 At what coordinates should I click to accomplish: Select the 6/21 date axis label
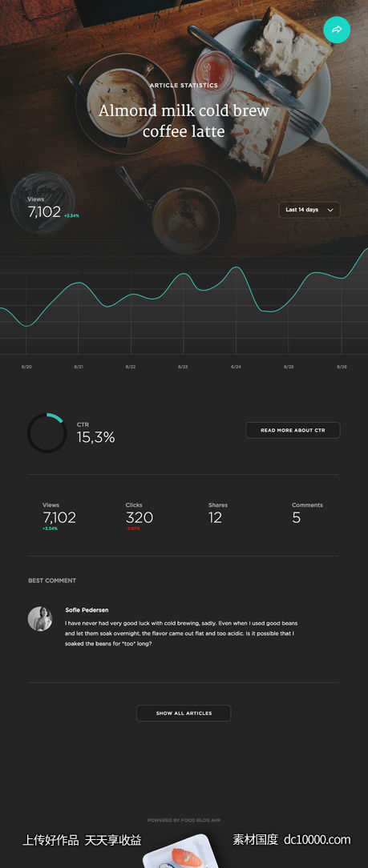(78, 367)
